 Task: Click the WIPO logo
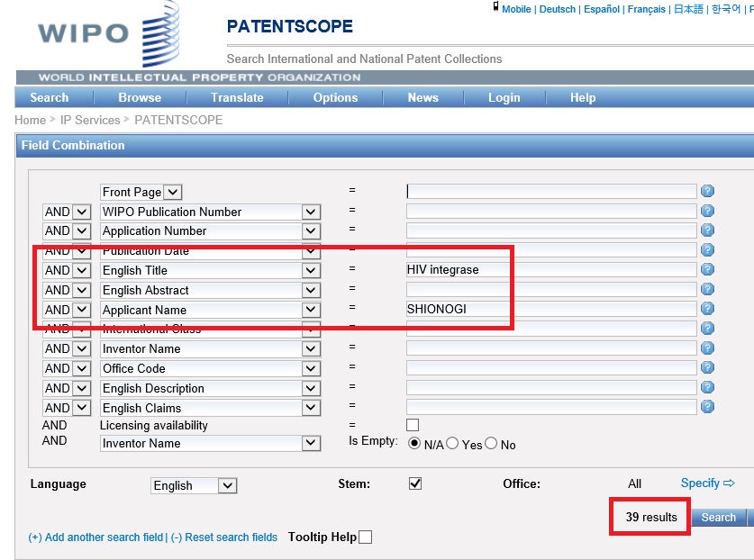pyautogui.click(x=109, y=33)
